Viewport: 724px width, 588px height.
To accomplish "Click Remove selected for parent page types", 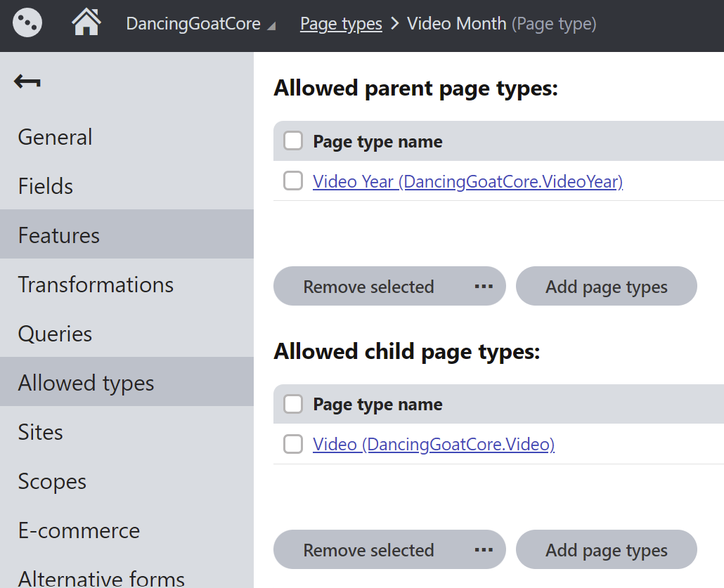I will pyautogui.click(x=368, y=286).
